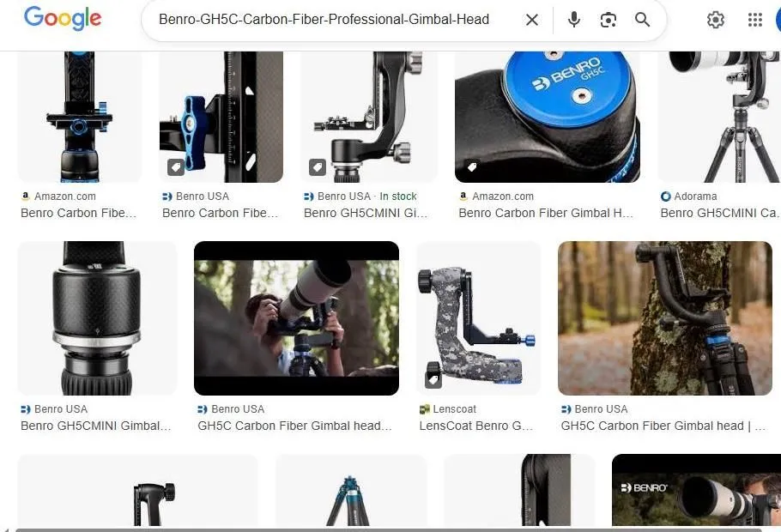Screen dimensions: 781x532
Task: Click the horizontal scrollbar at the bottom
Action: tap(389, 530)
